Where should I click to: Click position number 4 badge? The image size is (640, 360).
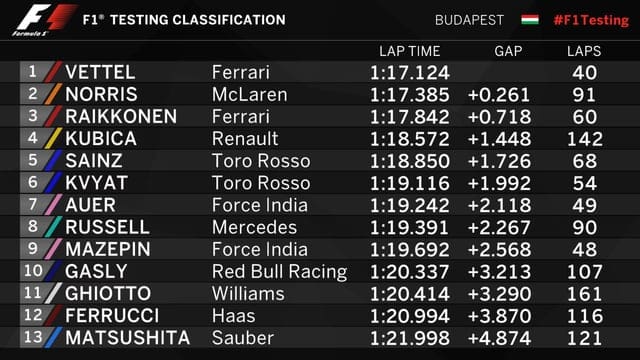pos(33,138)
